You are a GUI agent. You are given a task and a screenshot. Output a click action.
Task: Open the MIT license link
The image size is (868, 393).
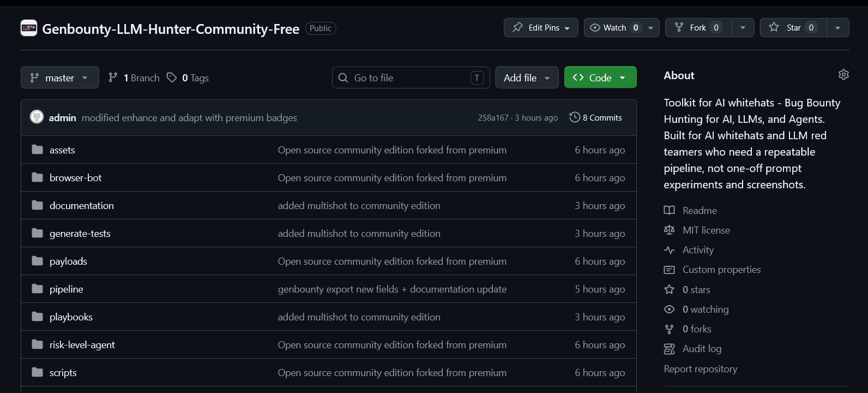[x=706, y=230]
